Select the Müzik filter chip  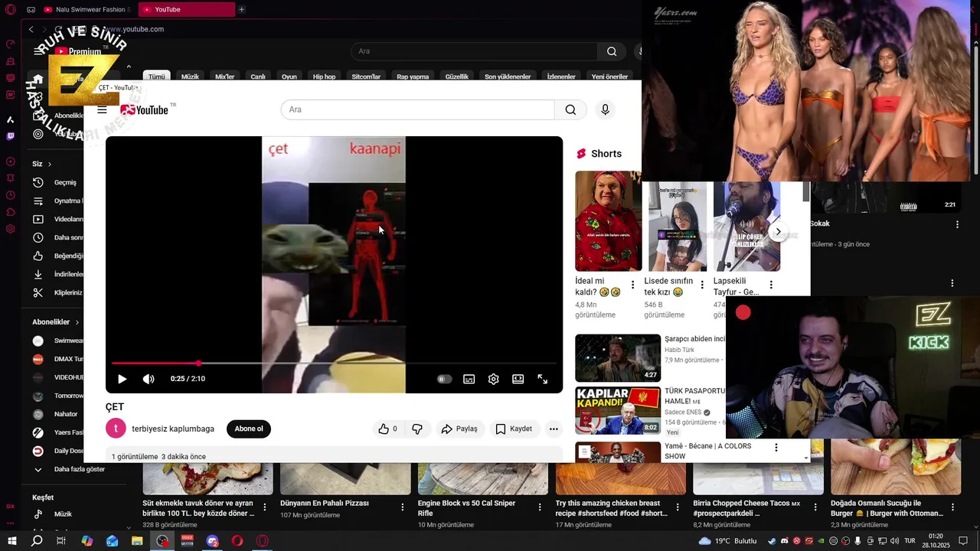pos(190,77)
